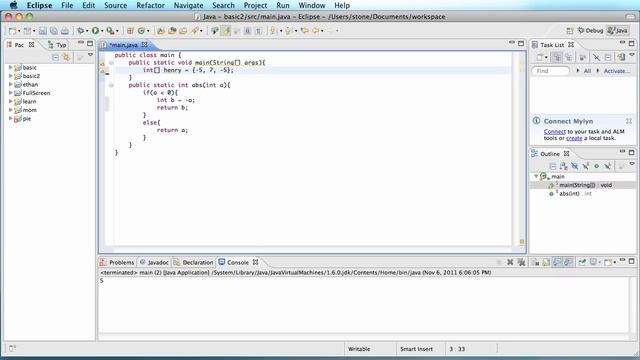Viewport: 640px width, 360px height.
Task: Launch the Debug configuration bug icon
Action: [81, 31]
